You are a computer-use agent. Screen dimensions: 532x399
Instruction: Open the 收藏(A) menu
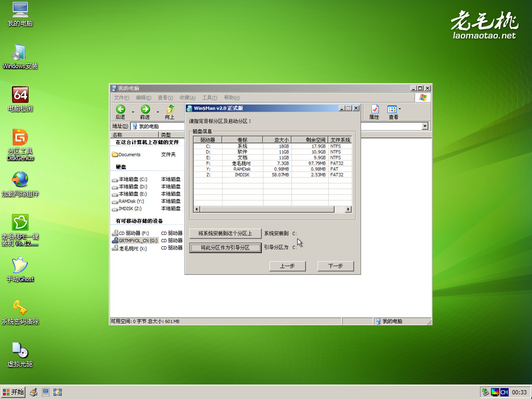click(187, 98)
